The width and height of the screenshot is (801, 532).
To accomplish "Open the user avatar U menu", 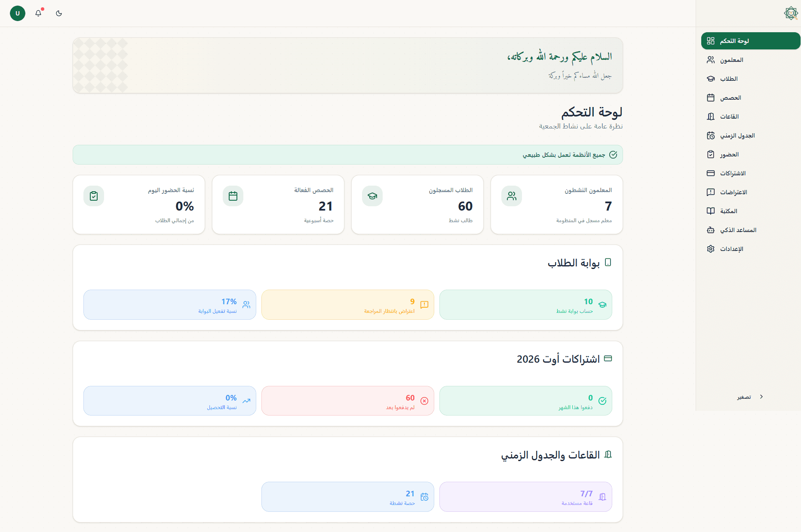I will coord(18,13).
